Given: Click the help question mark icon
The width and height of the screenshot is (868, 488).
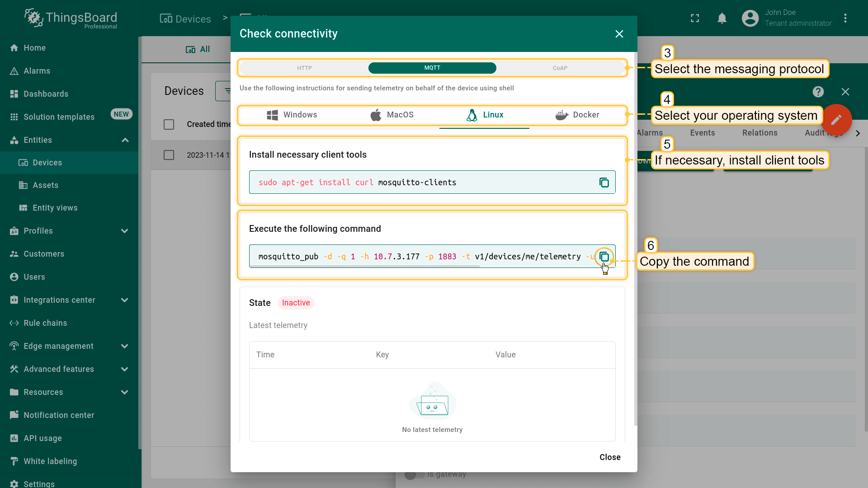Looking at the screenshot, I should pos(818,92).
